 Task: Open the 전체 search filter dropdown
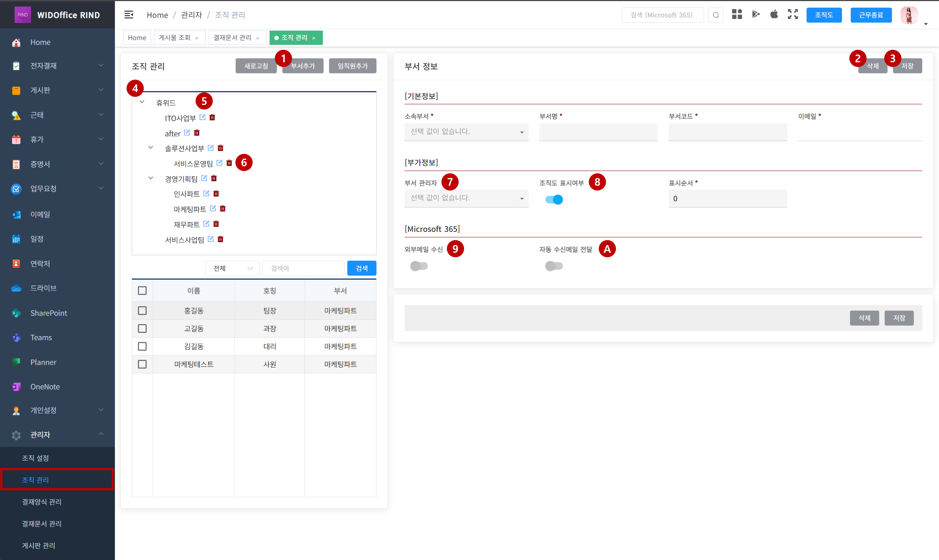coord(232,268)
